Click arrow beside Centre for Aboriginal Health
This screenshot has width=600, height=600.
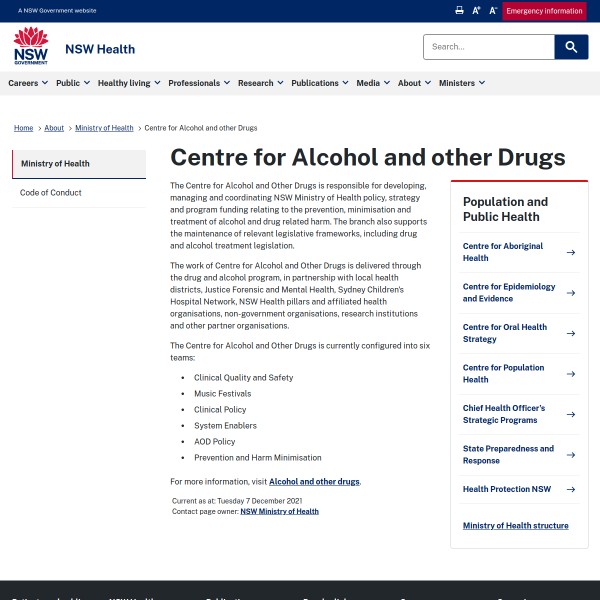tap(571, 252)
